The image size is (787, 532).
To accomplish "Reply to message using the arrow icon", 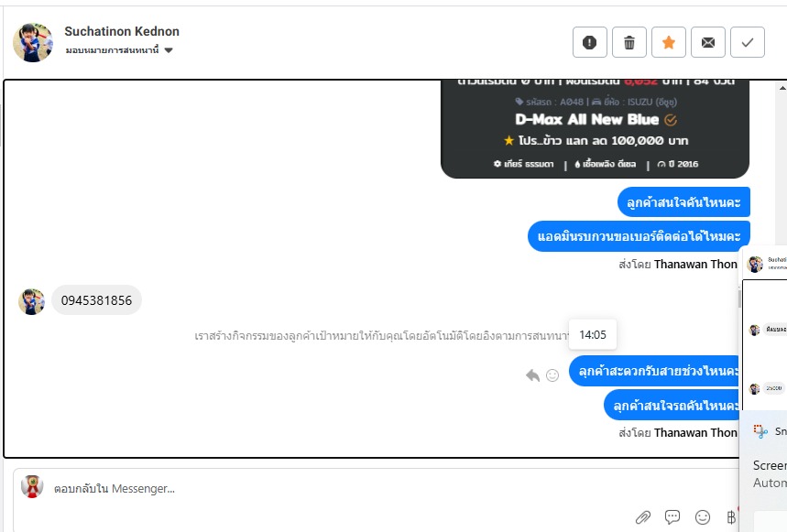I will pyautogui.click(x=532, y=375).
